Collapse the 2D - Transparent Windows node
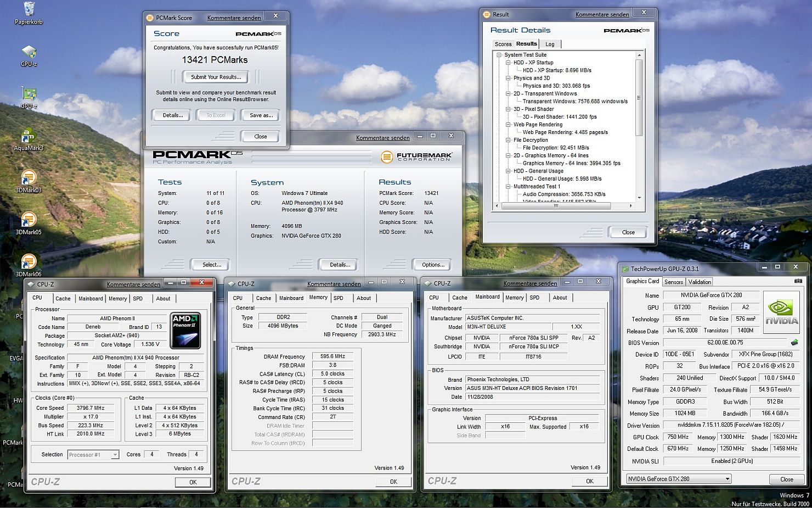The width and height of the screenshot is (812, 508). pos(508,93)
